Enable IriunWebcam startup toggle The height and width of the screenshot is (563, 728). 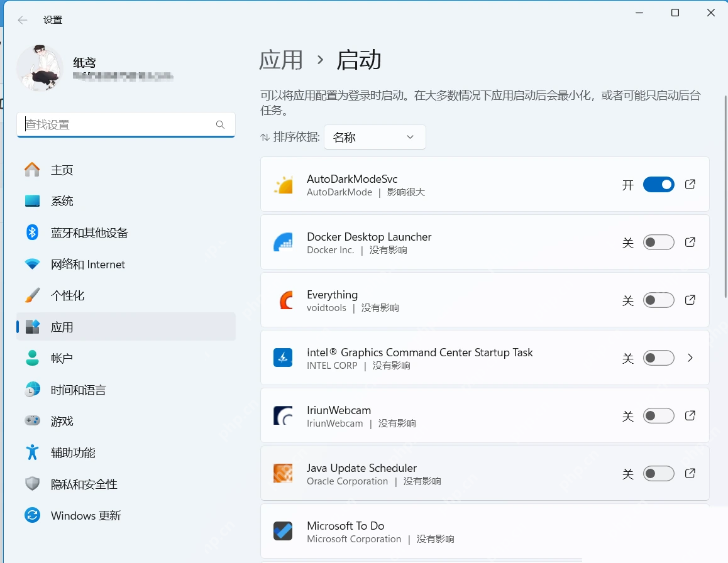coord(658,416)
